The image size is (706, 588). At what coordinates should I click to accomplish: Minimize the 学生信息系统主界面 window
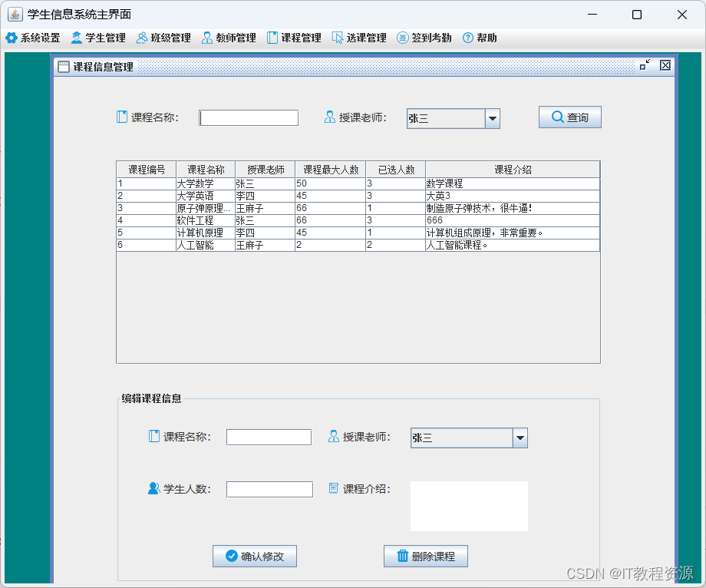592,15
